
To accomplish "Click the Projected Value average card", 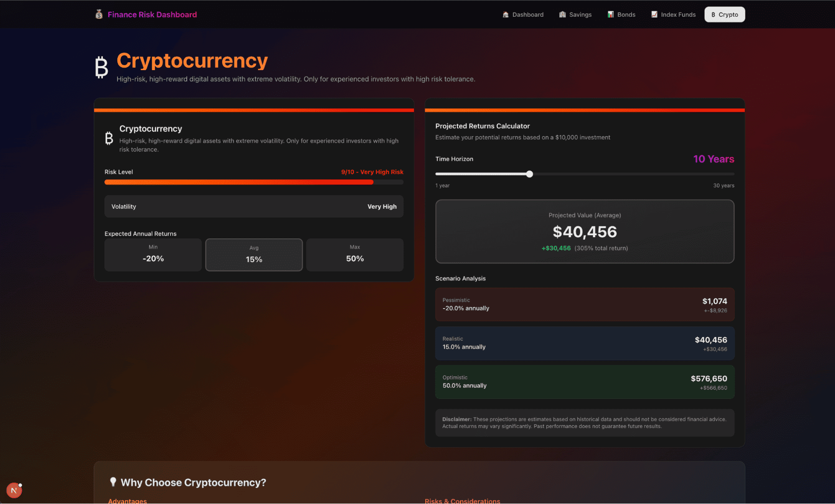I will point(584,231).
